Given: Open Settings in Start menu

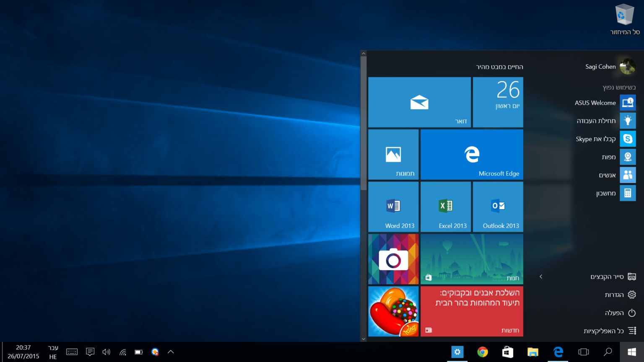Looking at the screenshot, I should 621,295.
